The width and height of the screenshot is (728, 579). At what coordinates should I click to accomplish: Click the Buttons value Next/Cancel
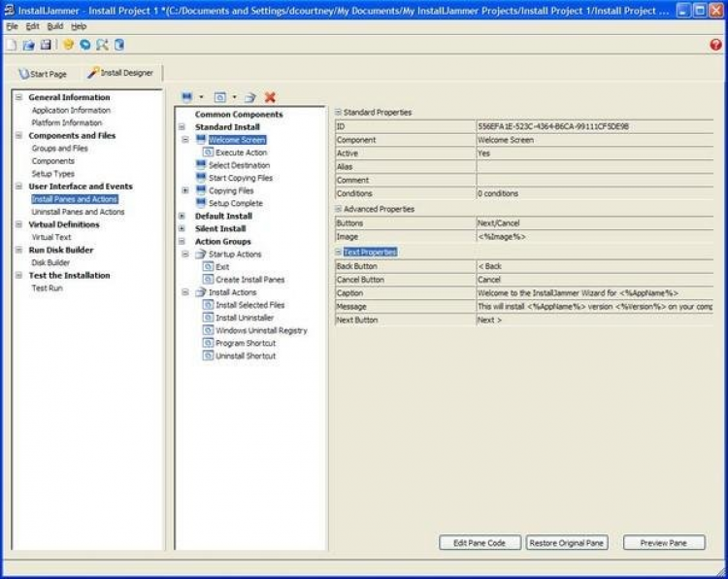point(498,223)
